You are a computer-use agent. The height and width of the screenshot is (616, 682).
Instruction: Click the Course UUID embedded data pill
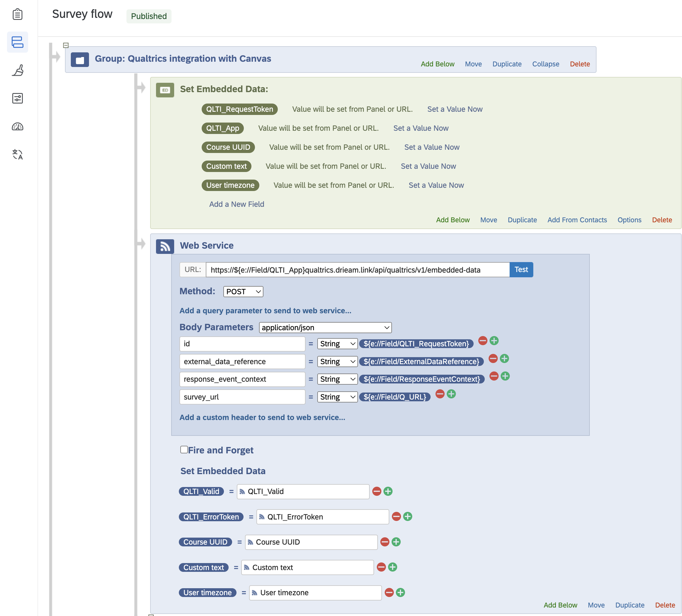coord(205,542)
